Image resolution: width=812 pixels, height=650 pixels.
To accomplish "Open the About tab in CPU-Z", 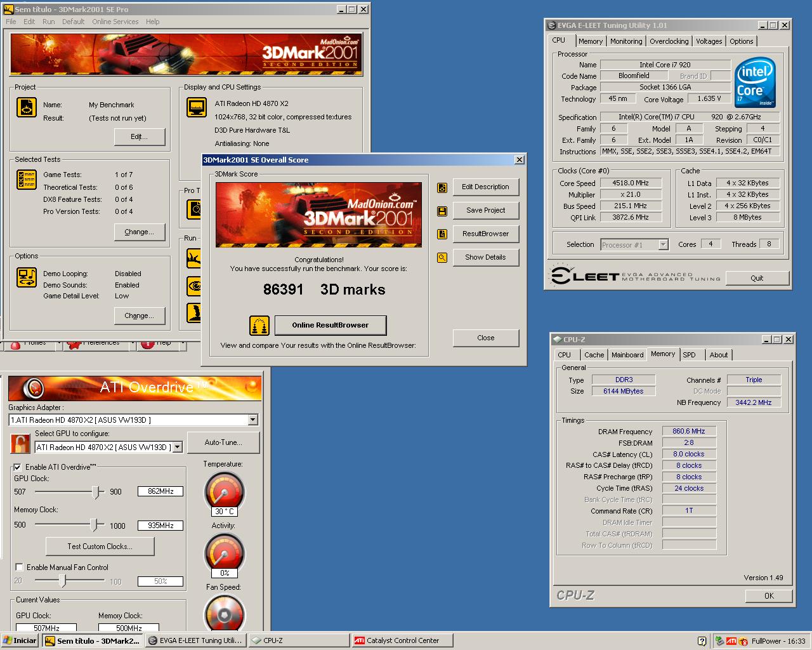I will point(719,355).
